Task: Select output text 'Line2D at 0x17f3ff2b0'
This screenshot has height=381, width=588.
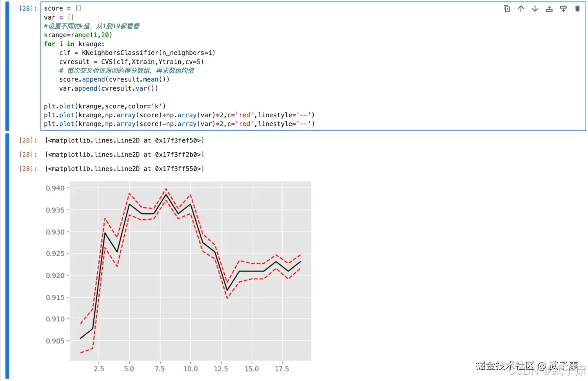Action: click(159, 155)
